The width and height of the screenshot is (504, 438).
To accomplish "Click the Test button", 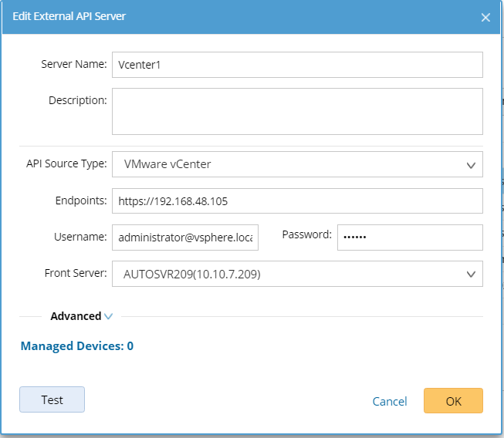I will coord(52,399).
